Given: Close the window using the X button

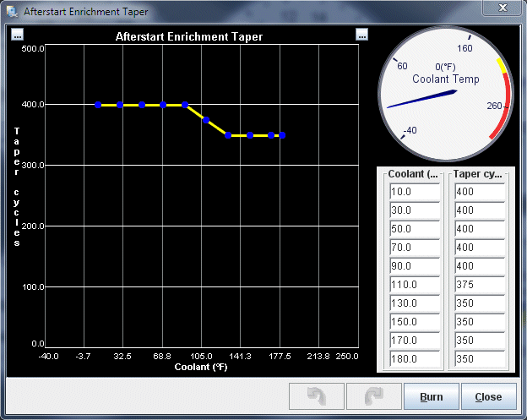Looking at the screenshot, I should (503, 8).
